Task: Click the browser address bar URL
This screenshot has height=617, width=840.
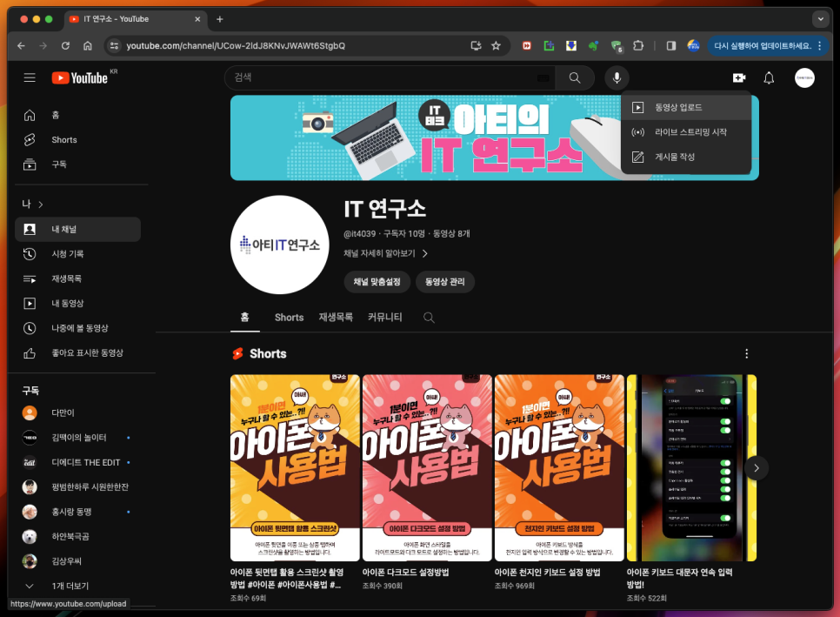Action: pos(236,45)
